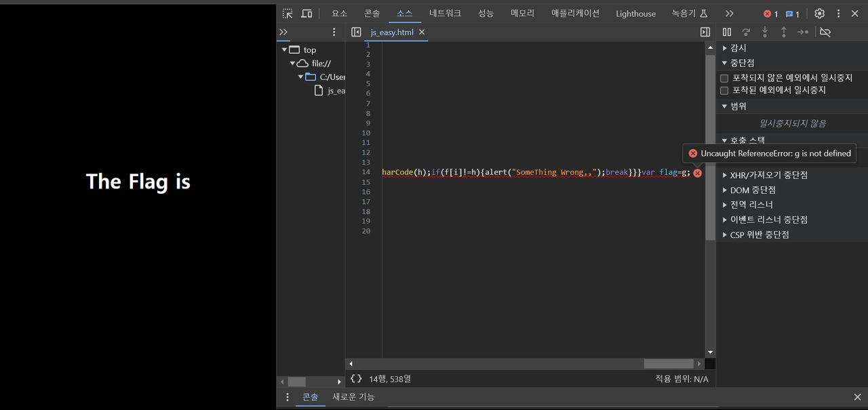The image size is (868, 410).
Task: Open the 네트워크 tab
Action: [445, 14]
